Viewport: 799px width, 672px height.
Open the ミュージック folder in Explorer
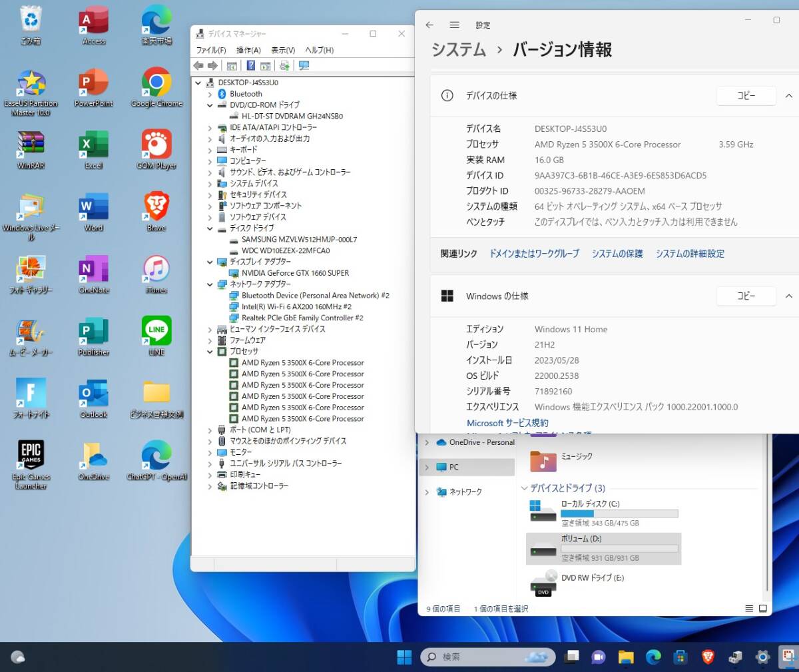coord(561,460)
